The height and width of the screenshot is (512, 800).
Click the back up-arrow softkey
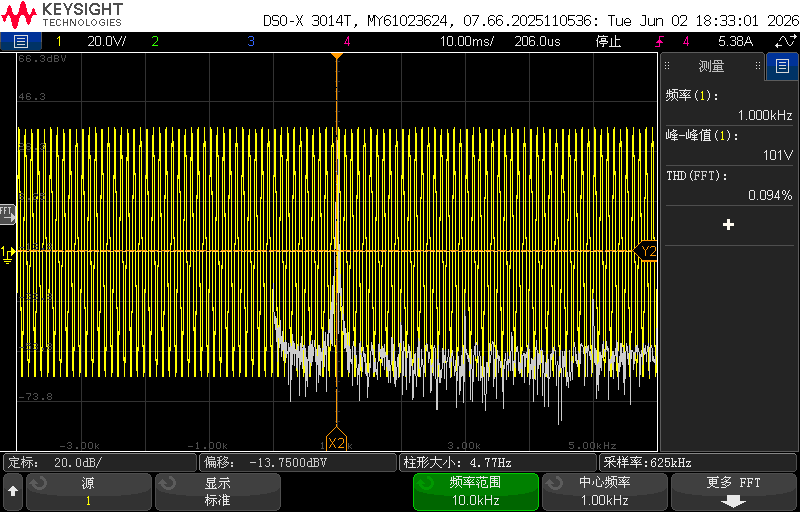pos(13,491)
